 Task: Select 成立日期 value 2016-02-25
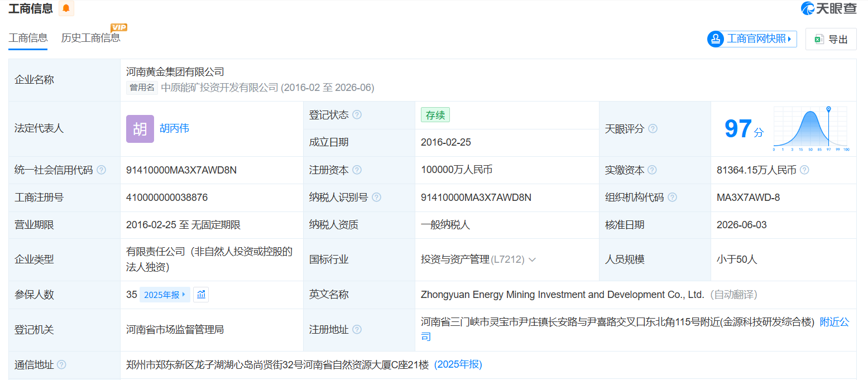(x=446, y=142)
